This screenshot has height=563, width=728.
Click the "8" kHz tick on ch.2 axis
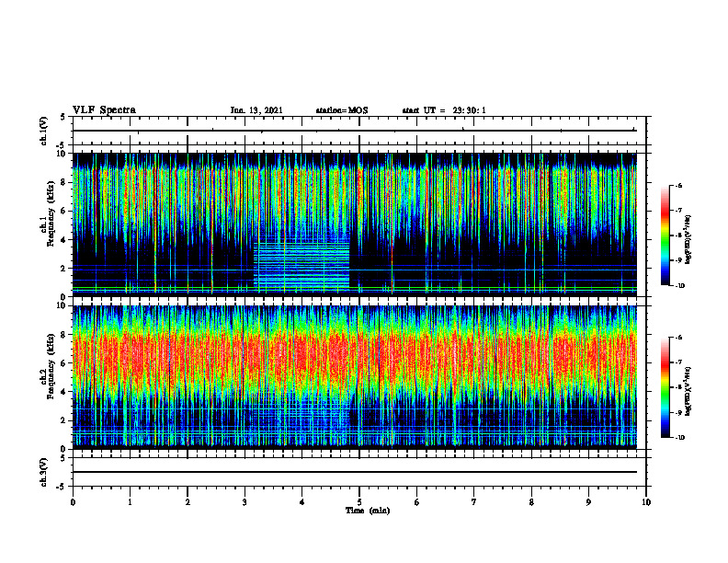point(64,335)
